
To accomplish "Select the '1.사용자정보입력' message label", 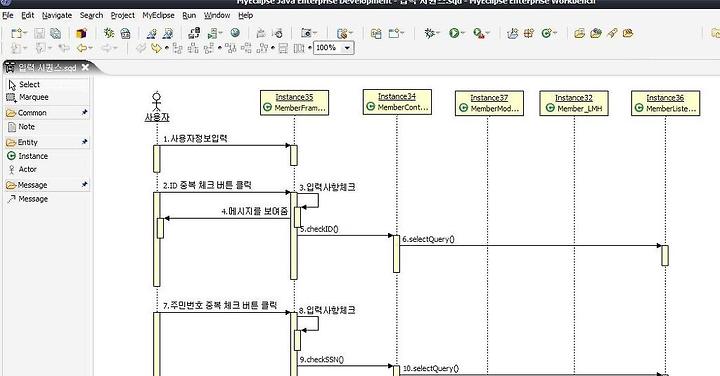I will [x=195, y=139].
